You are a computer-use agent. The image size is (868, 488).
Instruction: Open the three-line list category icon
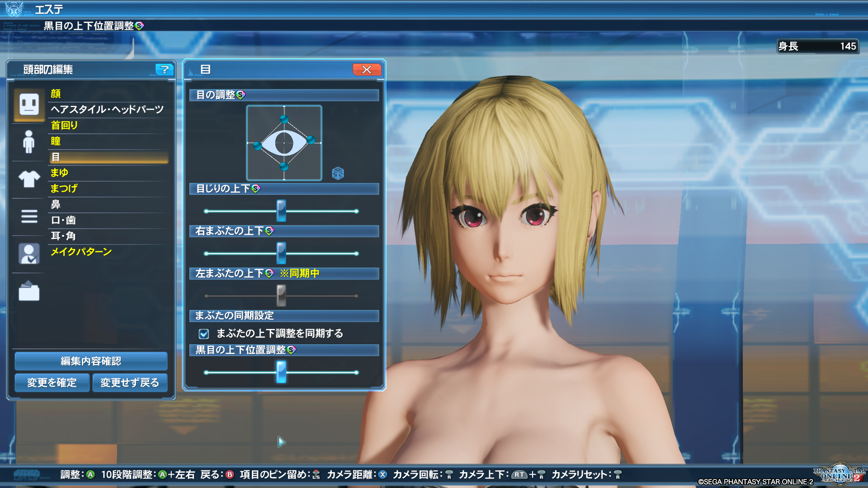pos(29,216)
